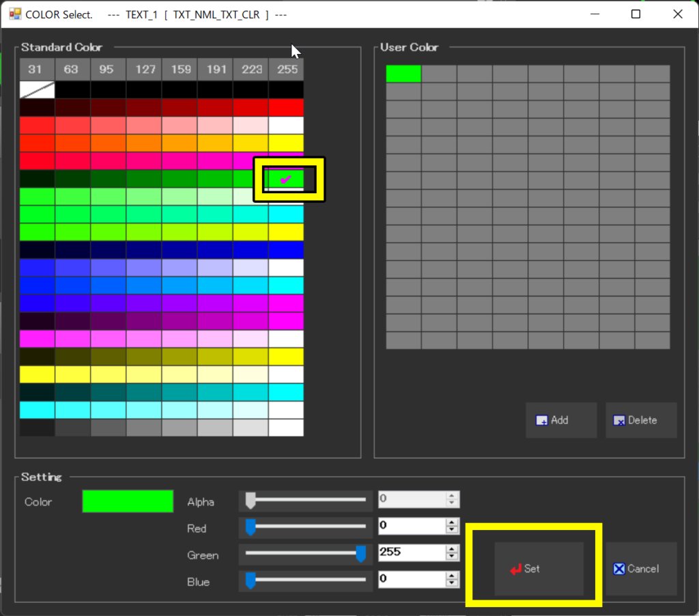Click the Red value input field
699x616 pixels.
411,526
